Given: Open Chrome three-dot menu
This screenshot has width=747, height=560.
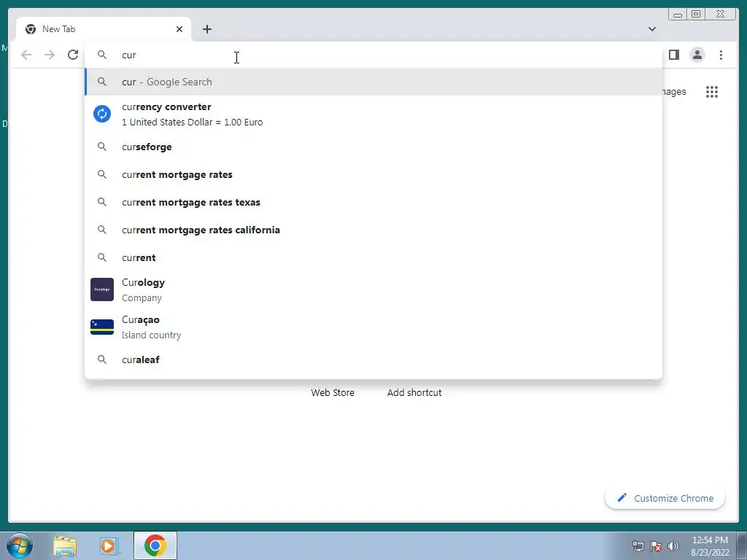Looking at the screenshot, I should [721, 55].
